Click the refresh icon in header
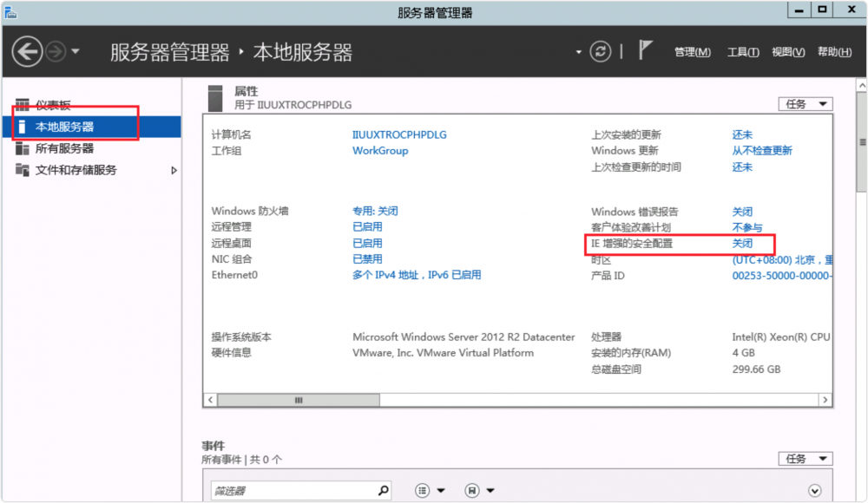Image resolution: width=868 pixels, height=503 pixels. point(601,52)
